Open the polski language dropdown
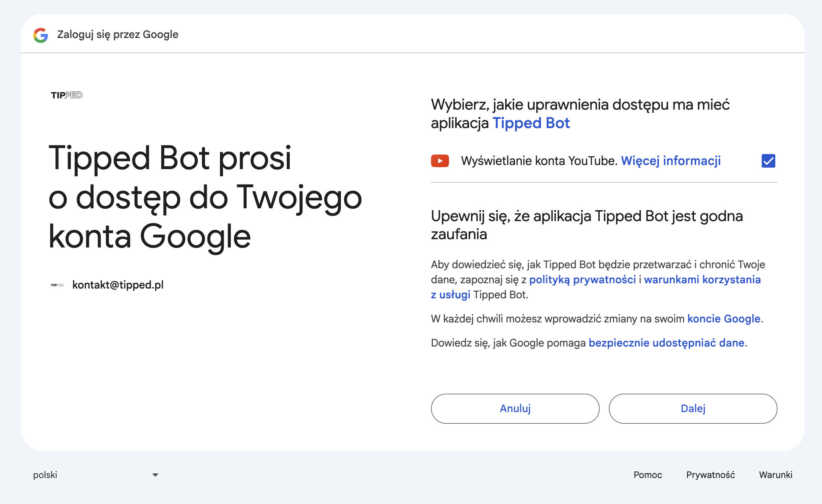Screen dimensions: 822x504 (94, 475)
